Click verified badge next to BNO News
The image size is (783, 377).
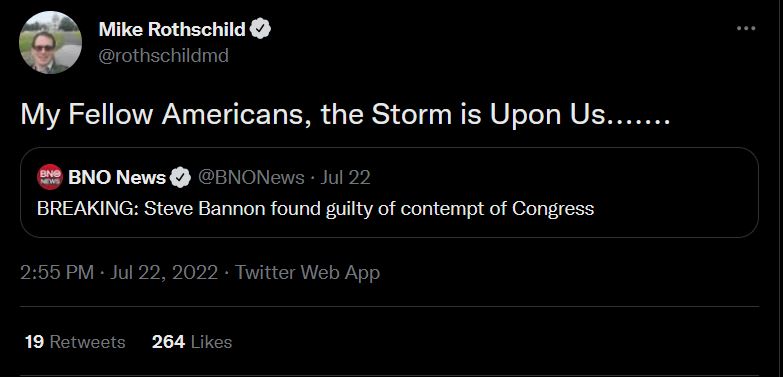[181, 178]
